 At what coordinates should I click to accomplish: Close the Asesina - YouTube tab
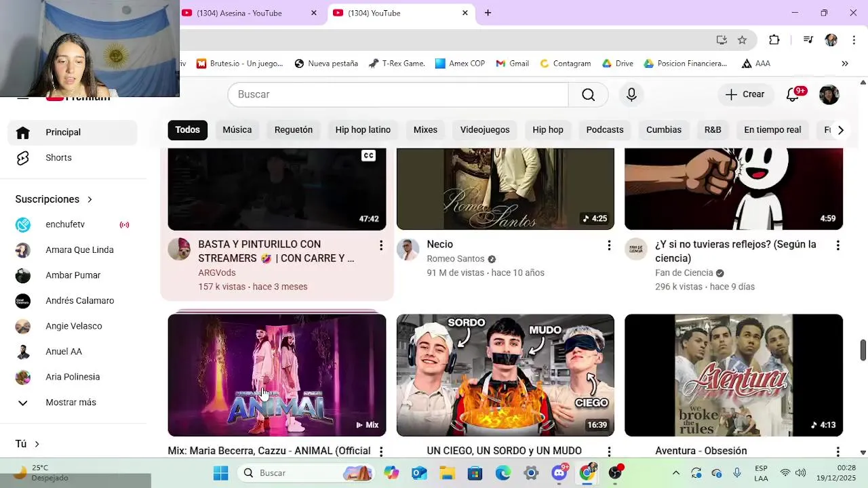coord(313,13)
